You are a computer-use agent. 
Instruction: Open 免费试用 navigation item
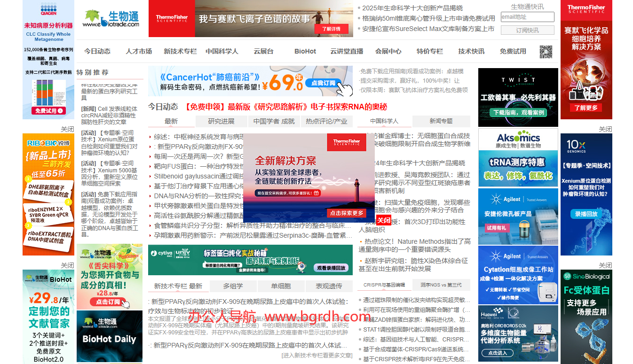(513, 51)
